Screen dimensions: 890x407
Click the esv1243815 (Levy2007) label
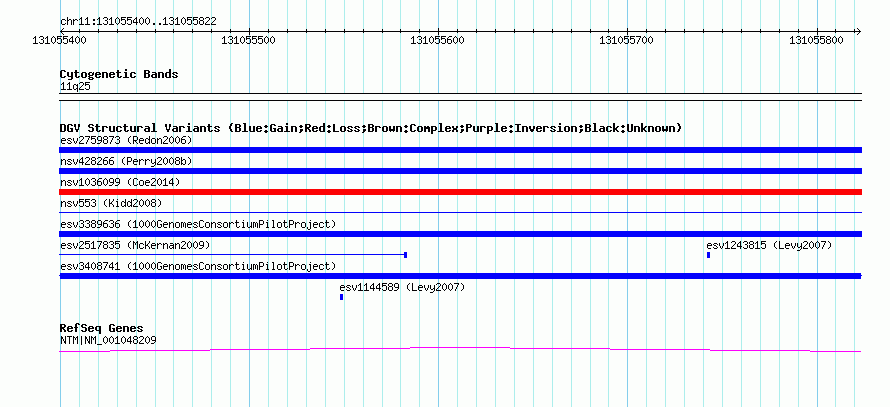click(x=769, y=245)
